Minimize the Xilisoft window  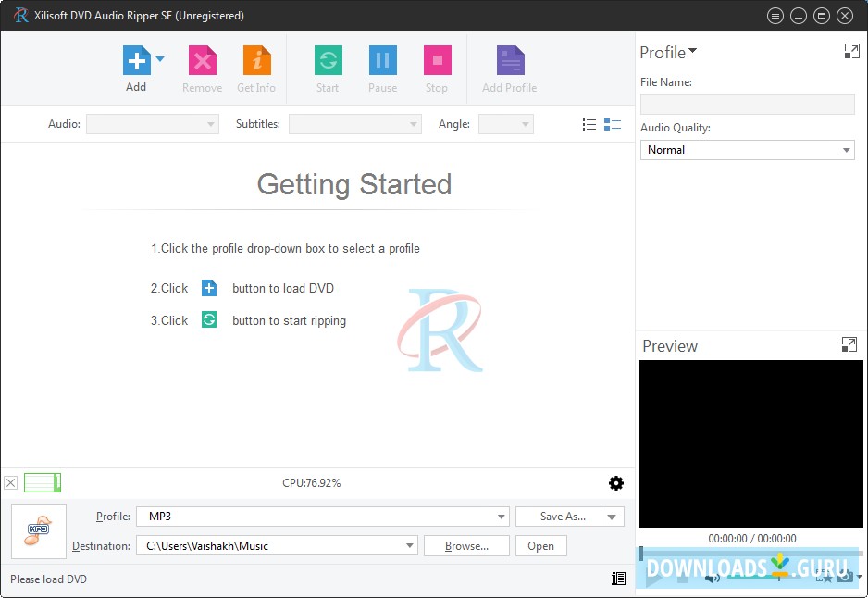(x=799, y=16)
